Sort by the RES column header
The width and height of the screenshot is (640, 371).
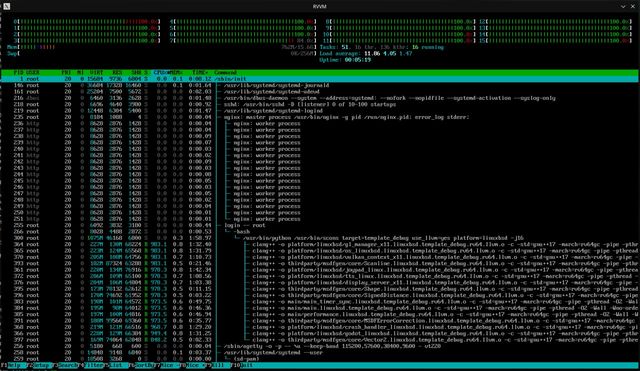117,72
